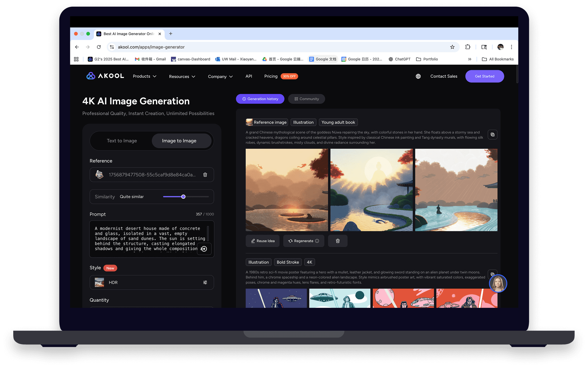This screenshot has height=367, width=588.
Task: Open the Pricing page
Action: (271, 76)
